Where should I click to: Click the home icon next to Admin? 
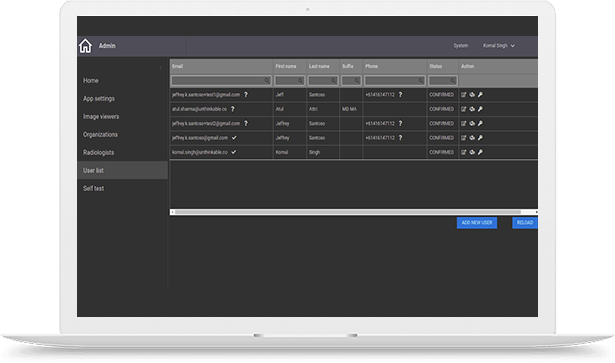coord(85,46)
